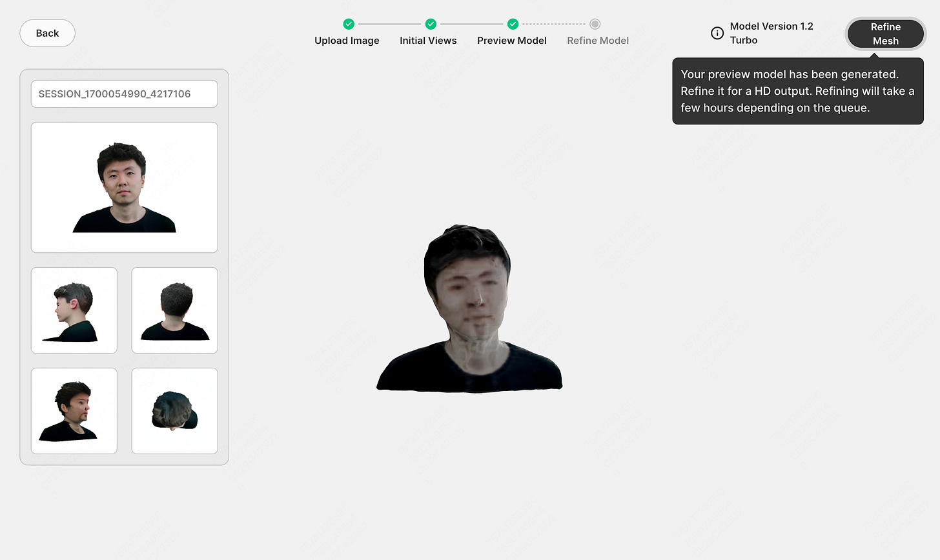Select the left profile view thumbnail
The width and height of the screenshot is (940, 560).
coord(74,310)
